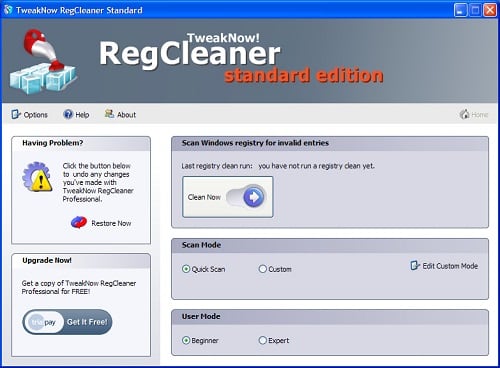Close the TweakNow RegCleaner window
Viewport: 500px width, 368px height.
click(x=490, y=10)
